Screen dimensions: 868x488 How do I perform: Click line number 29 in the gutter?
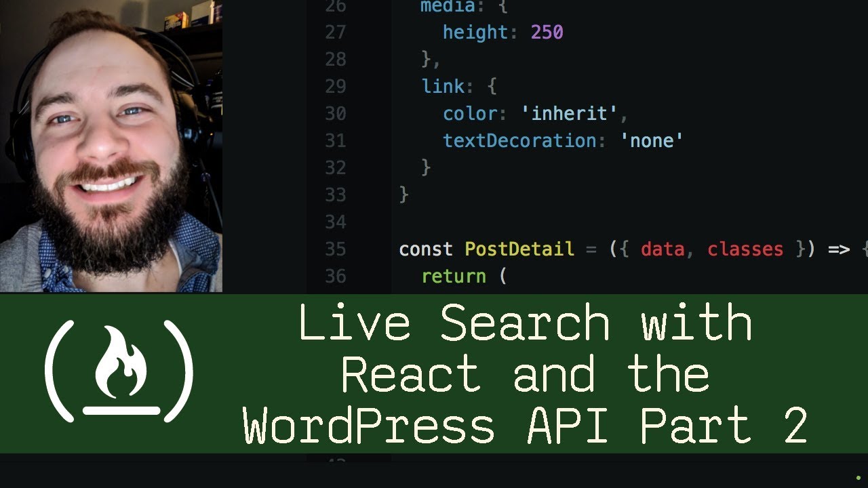[x=336, y=86]
